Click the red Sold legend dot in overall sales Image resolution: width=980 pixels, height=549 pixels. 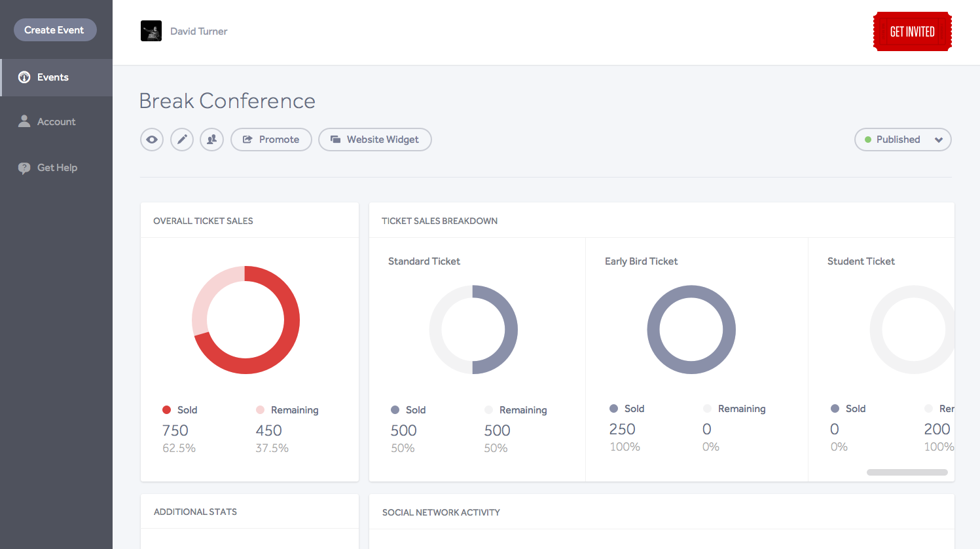166,410
